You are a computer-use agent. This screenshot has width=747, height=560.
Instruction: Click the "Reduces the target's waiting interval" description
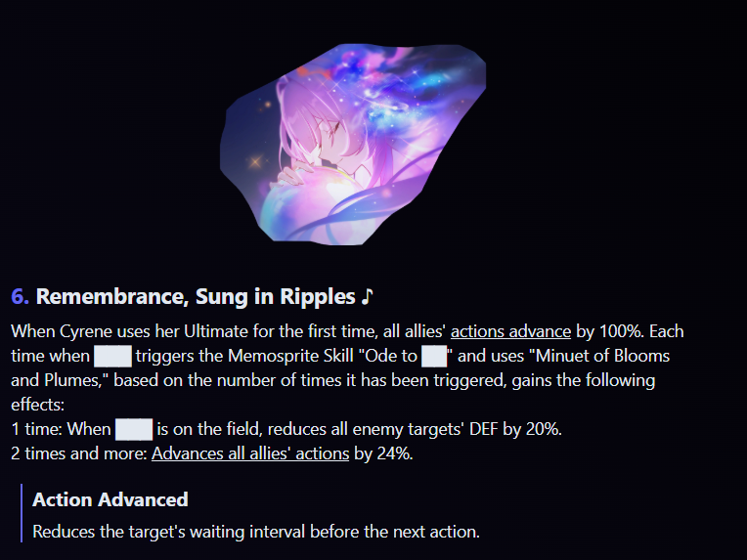point(256,532)
